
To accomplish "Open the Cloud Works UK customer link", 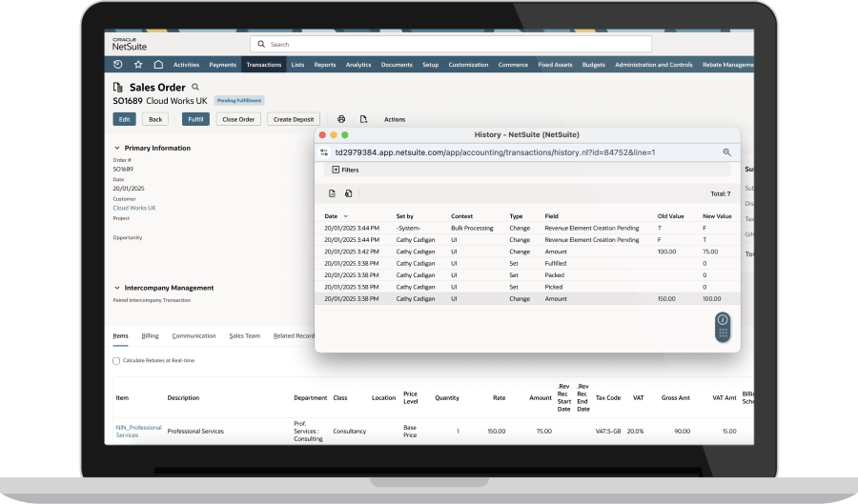I will pos(134,209).
